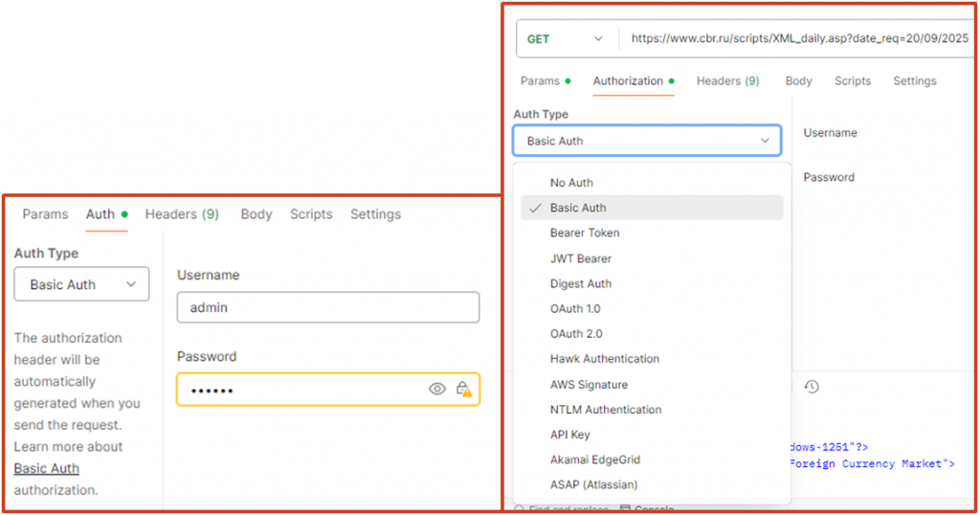Click the Username field containing admin
980x515 pixels.
[x=327, y=307]
